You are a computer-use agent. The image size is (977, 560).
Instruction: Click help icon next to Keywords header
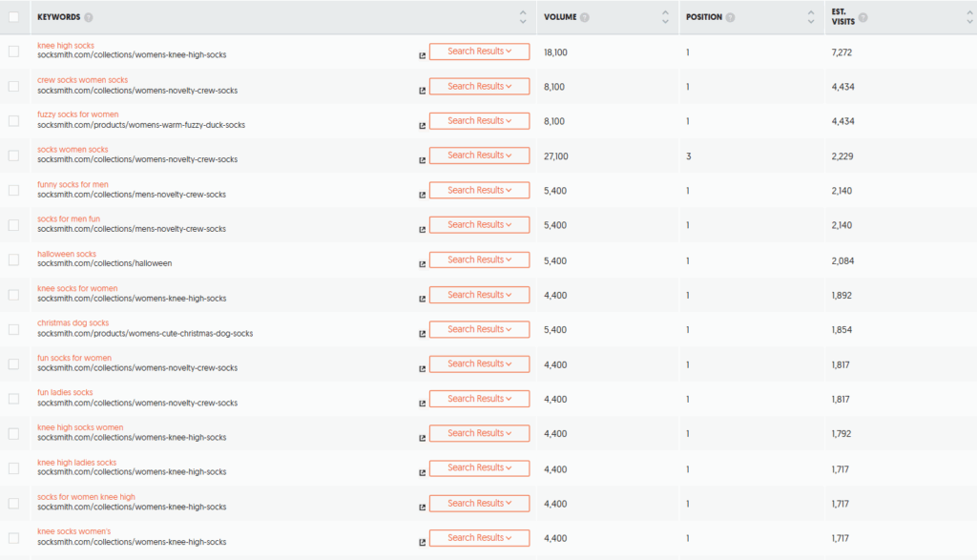89,17
